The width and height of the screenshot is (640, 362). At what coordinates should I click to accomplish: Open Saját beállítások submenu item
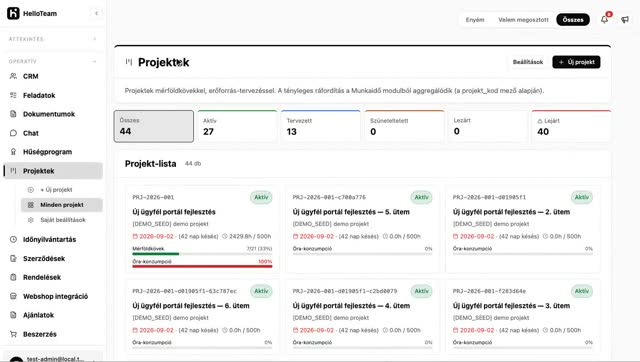(62, 220)
